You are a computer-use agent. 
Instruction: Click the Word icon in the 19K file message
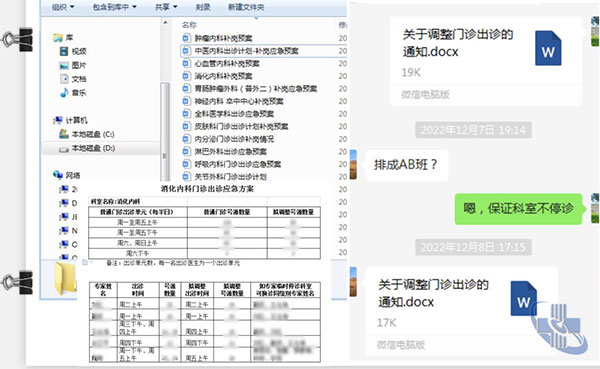click(x=548, y=48)
